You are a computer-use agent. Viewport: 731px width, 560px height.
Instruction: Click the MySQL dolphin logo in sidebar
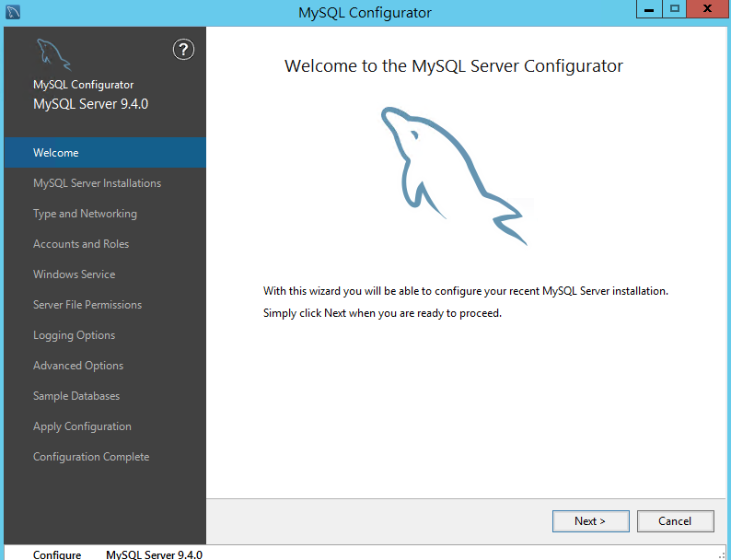(x=53, y=54)
